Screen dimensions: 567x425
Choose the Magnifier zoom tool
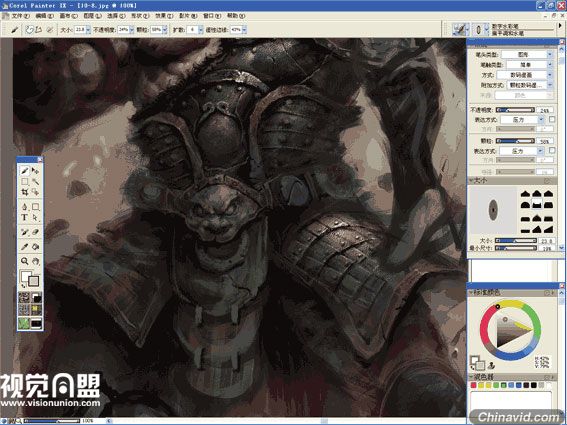[25, 261]
